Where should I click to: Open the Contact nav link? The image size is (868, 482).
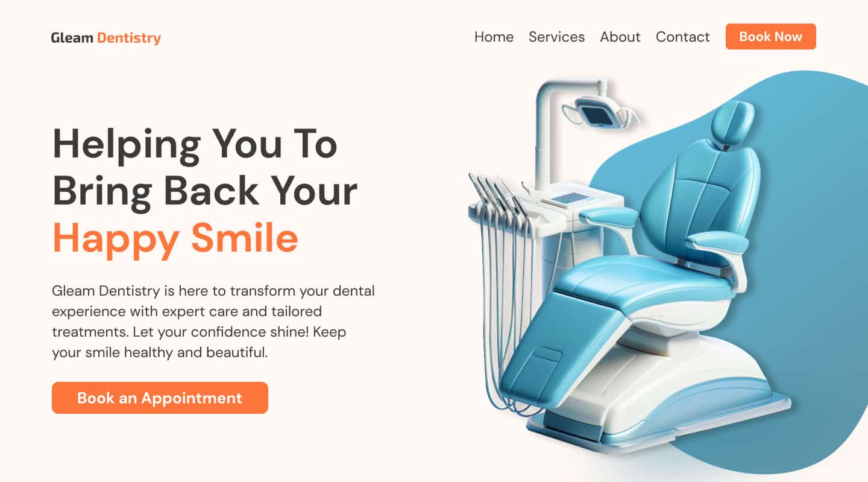[x=682, y=37]
